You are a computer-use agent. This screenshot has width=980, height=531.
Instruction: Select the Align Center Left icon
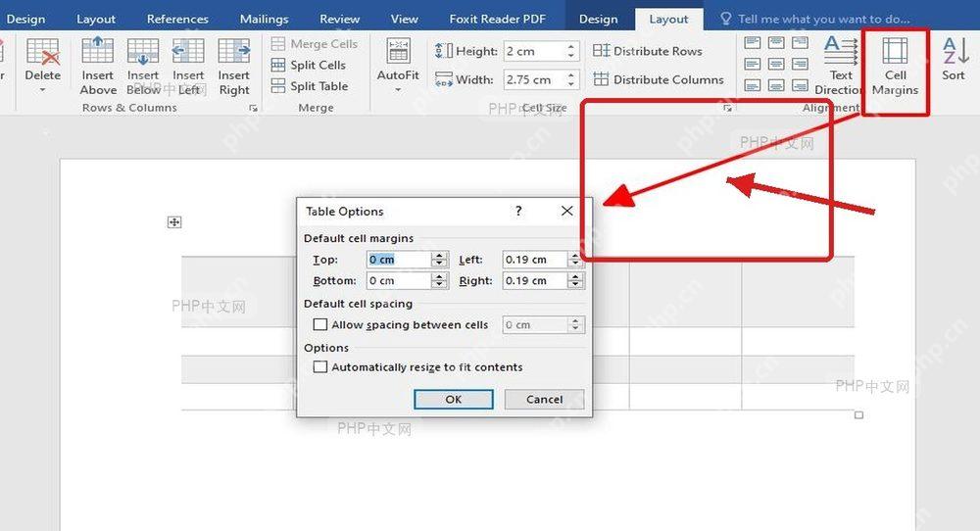(753, 64)
